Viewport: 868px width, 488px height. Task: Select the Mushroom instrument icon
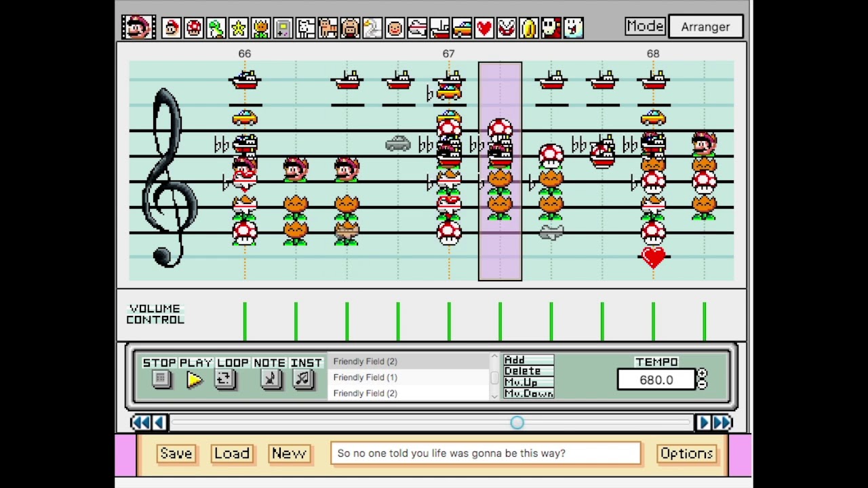[x=194, y=28]
